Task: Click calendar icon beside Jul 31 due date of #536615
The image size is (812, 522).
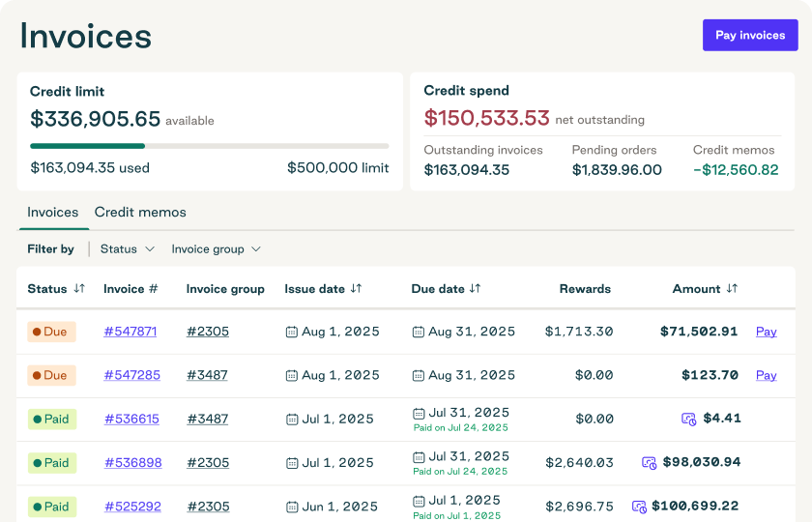Action: coord(419,414)
